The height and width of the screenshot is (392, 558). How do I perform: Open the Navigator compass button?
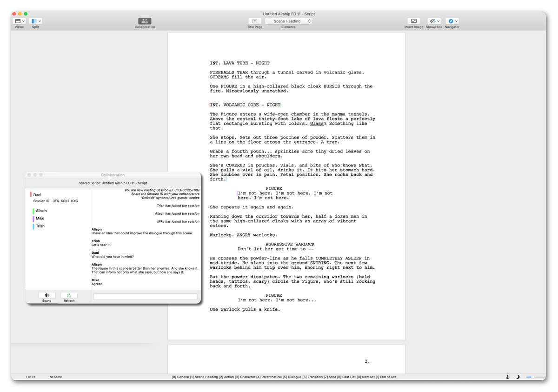click(452, 21)
